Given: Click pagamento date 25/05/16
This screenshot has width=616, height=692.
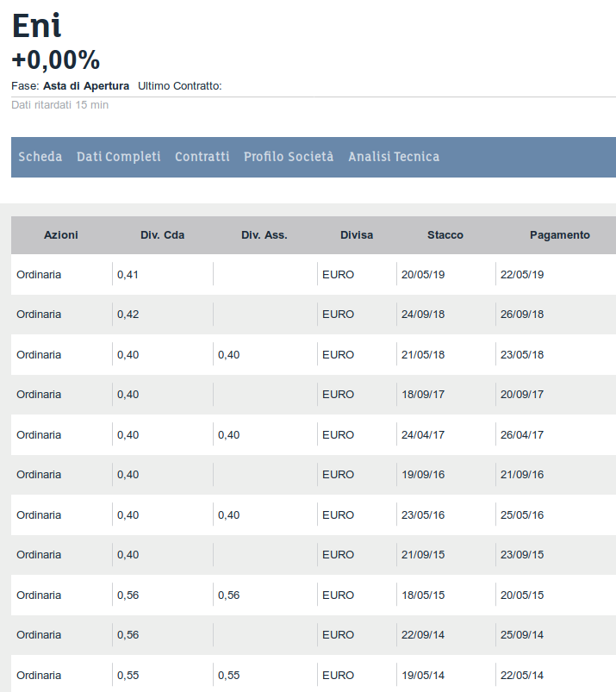Looking at the screenshot, I should tap(522, 515).
